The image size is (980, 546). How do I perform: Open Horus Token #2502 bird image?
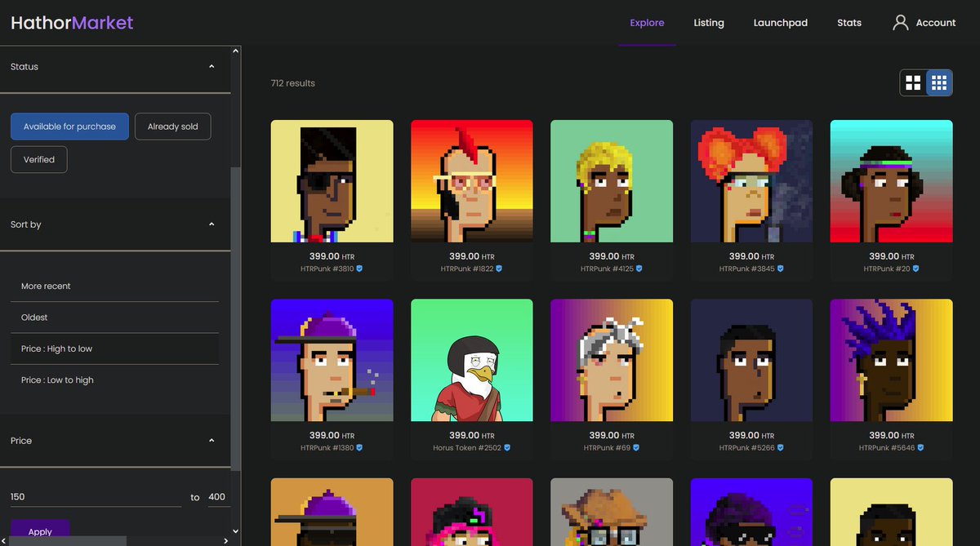472,360
